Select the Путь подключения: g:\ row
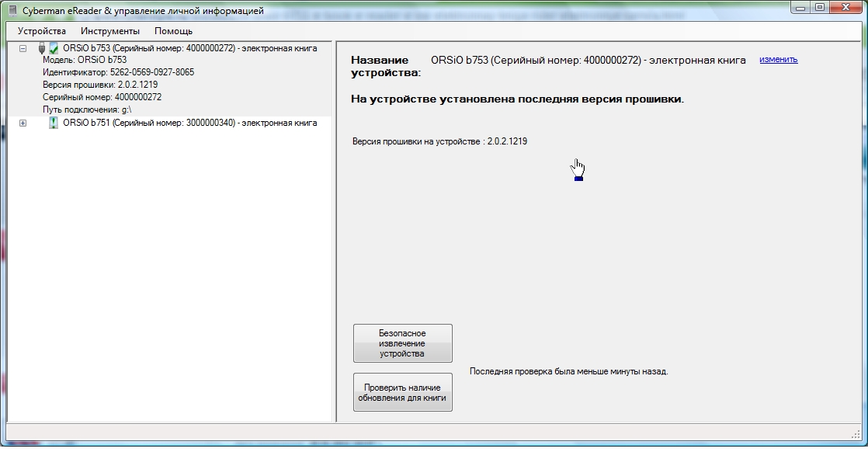The height and width of the screenshot is (466, 868). 87,110
